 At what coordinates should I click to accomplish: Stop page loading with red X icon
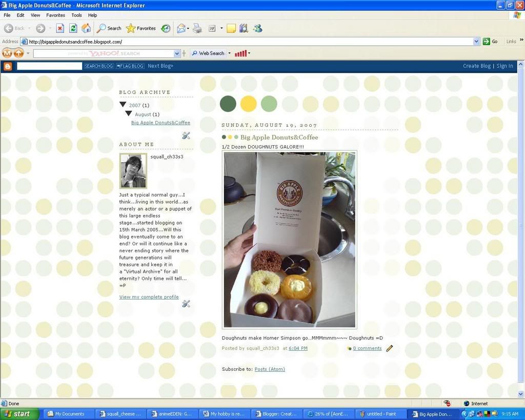click(60, 29)
